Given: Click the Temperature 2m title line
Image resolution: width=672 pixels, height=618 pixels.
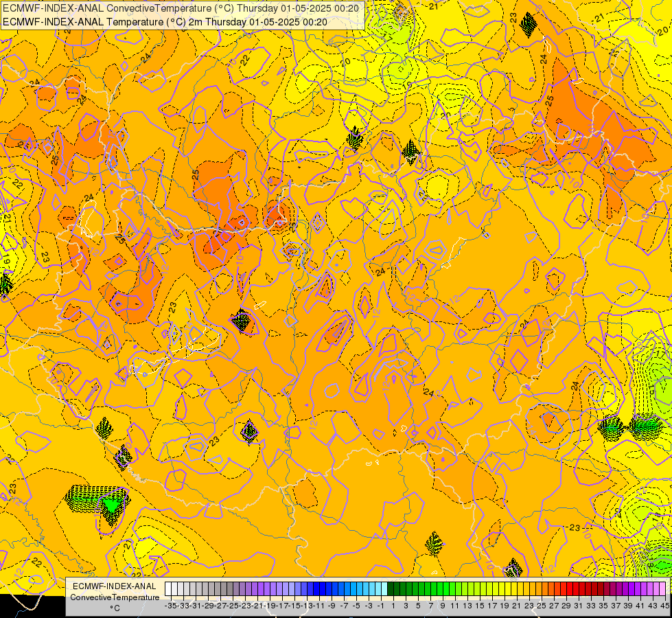Looking at the screenshot, I should pos(165,22).
